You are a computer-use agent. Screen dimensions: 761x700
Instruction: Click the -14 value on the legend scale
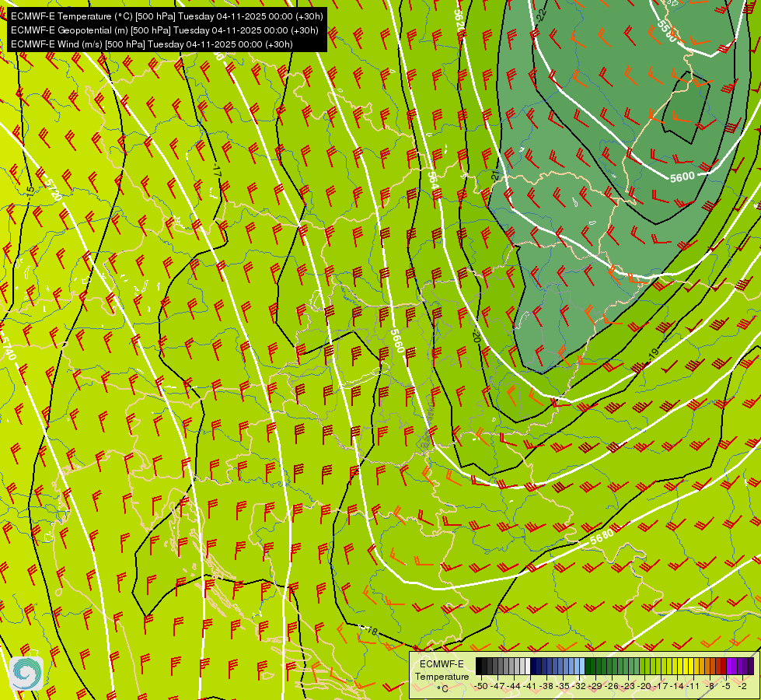pyautogui.click(x=678, y=686)
